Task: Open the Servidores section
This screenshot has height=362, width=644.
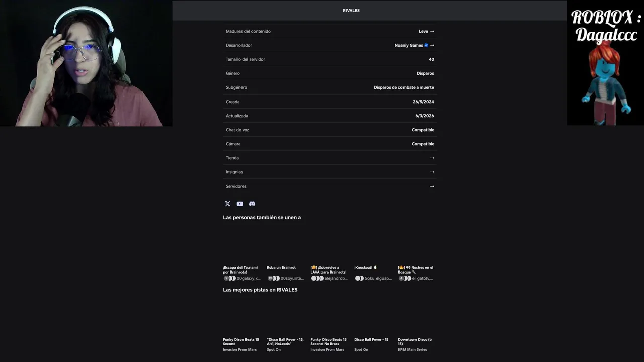Action: click(330, 186)
